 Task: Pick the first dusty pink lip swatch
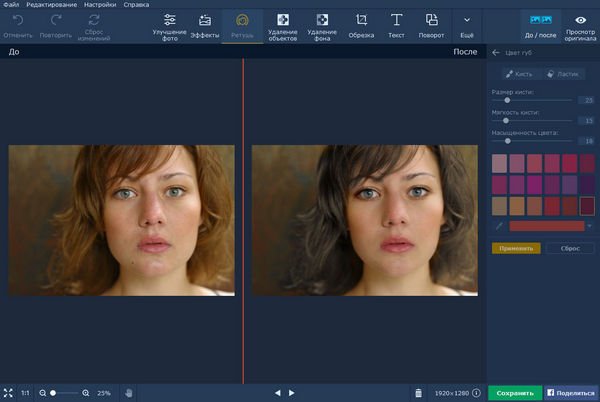pyautogui.click(x=499, y=163)
